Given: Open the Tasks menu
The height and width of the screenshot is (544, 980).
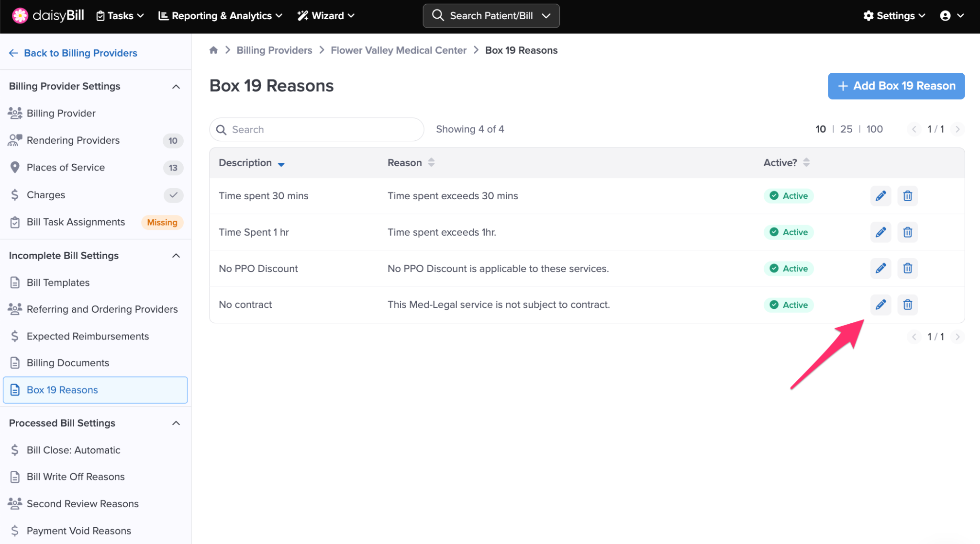Looking at the screenshot, I should pos(120,16).
